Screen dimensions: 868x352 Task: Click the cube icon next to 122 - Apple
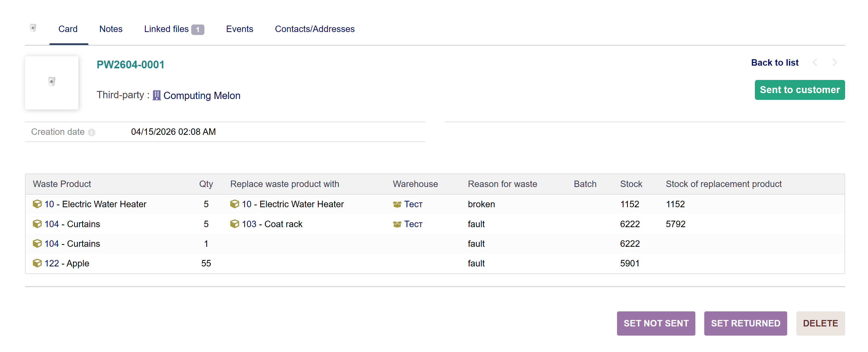[x=37, y=263]
